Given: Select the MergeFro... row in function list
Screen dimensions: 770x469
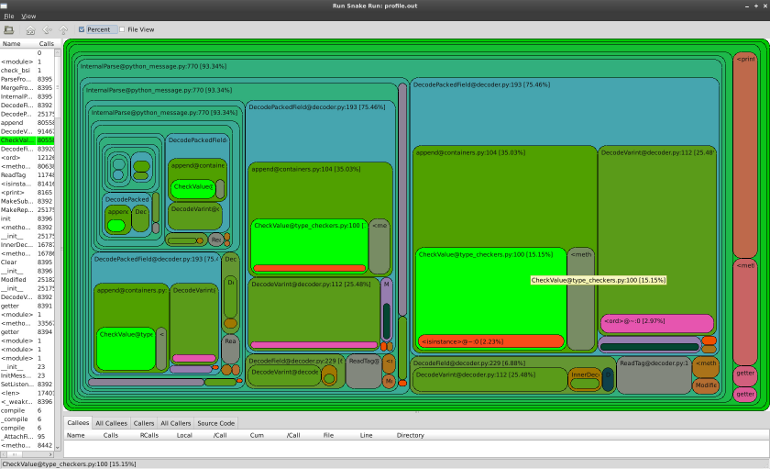Looking at the screenshot, I should 27,88.
